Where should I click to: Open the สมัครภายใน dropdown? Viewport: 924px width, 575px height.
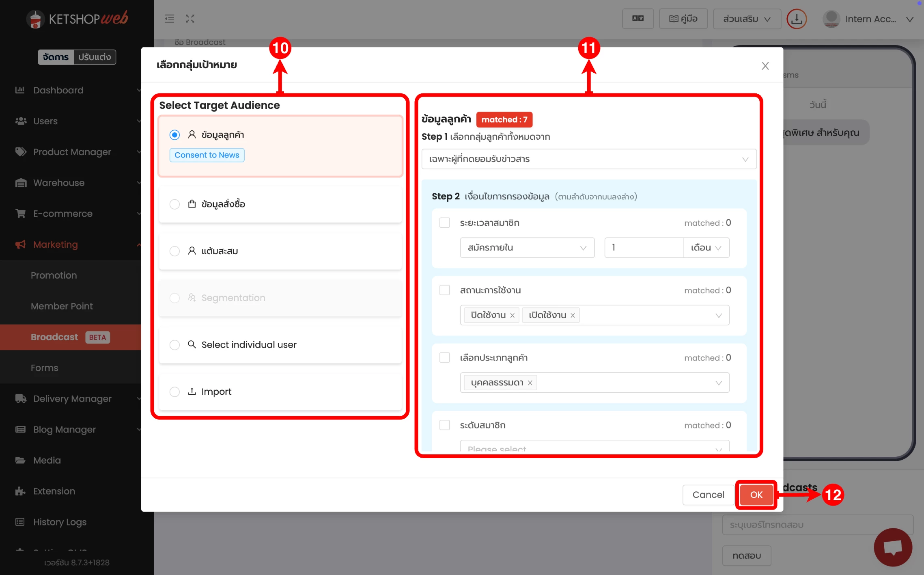(x=527, y=248)
